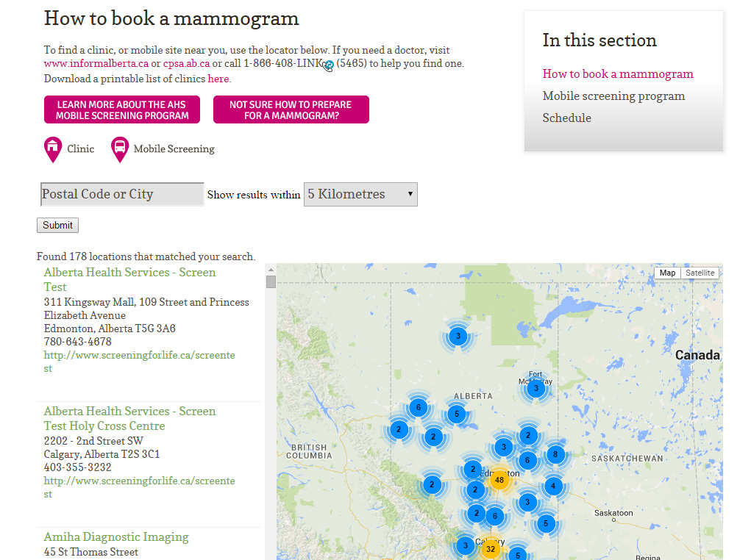Click Not Sure How to Prepare button
The image size is (751, 560).
(x=291, y=110)
